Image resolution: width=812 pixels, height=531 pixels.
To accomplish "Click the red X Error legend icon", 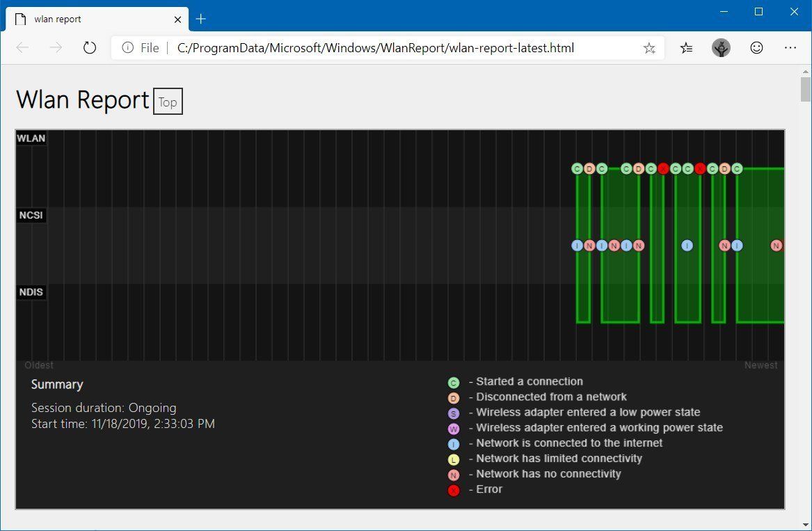I will pyautogui.click(x=454, y=490).
